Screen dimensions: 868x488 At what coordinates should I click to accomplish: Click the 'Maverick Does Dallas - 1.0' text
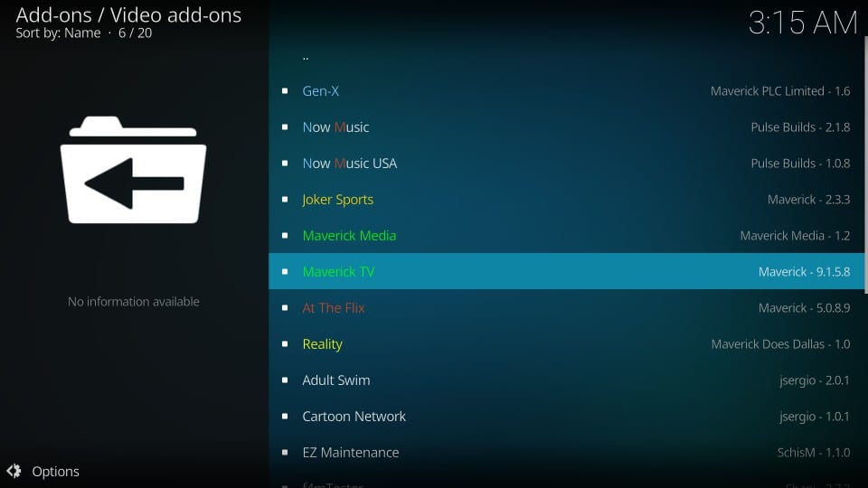[x=780, y=343]
